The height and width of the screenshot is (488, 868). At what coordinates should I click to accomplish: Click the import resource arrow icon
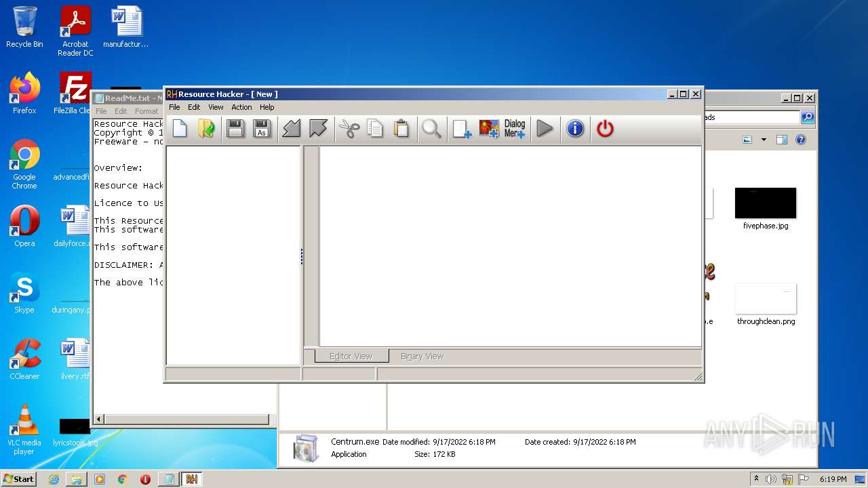point(292,128)
